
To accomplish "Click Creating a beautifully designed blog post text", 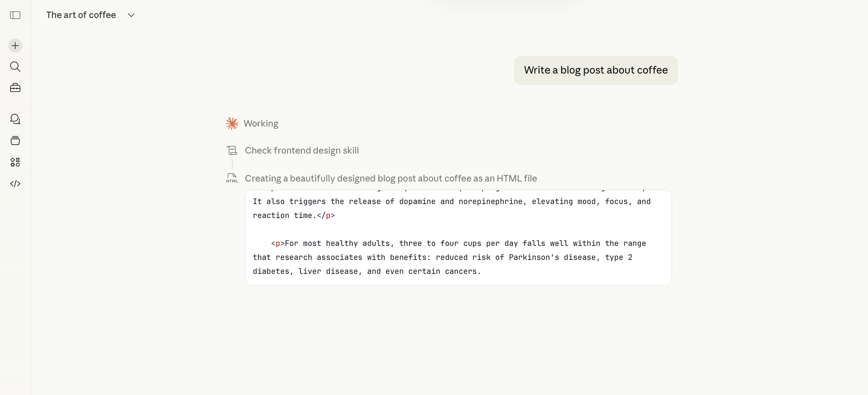I will pos(391,178).
